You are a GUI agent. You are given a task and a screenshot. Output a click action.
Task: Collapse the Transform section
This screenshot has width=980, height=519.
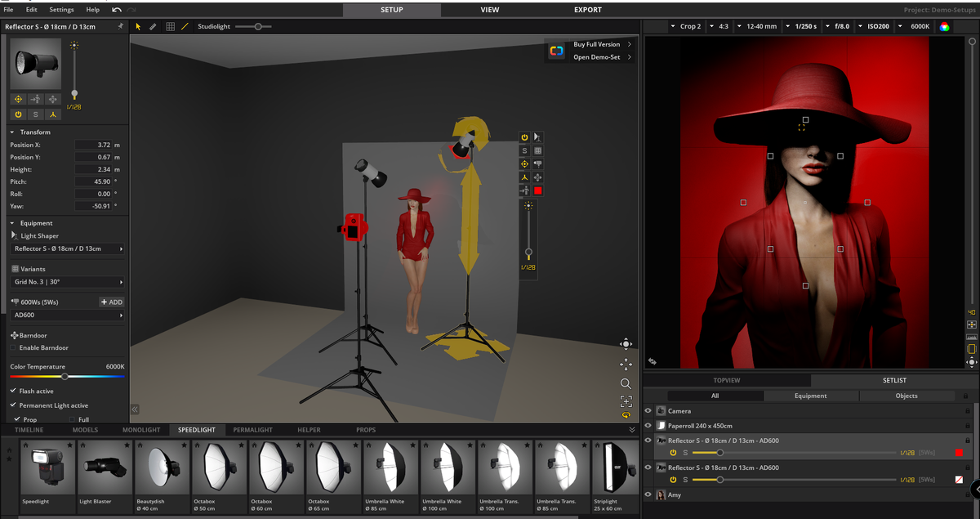12,132
